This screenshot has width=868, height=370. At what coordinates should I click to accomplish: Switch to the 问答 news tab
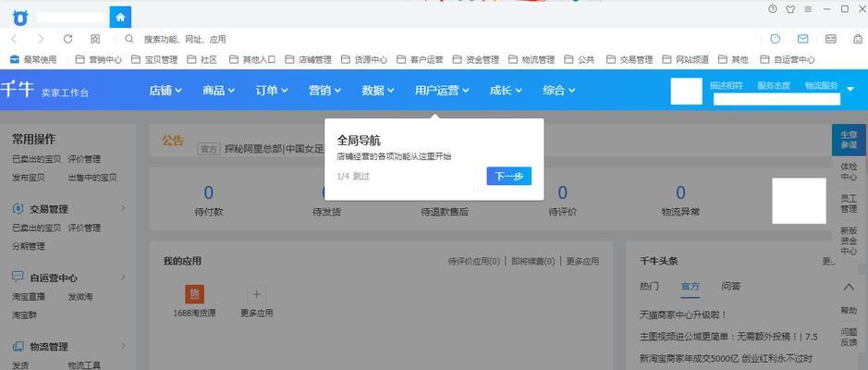[x=731, y=287]
